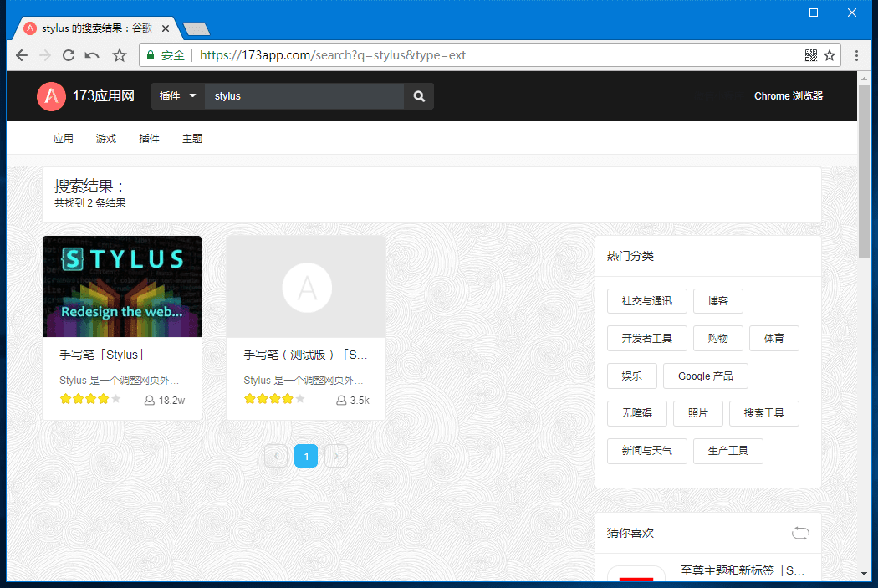Click the red 173应用网 logo icon
The height and width of the screenshot is (588, 878).
(x=51, y=96)
